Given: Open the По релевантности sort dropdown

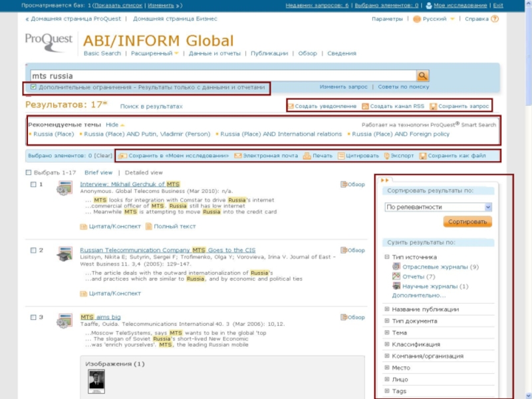Looking at the screenshot, I should (438, 207).
